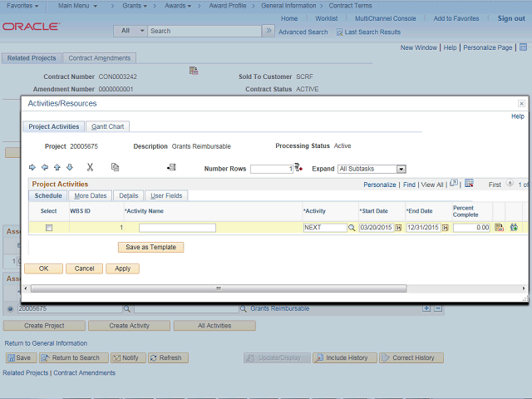Click the copy icon in activities toolbar
Viewport: 532px width, 399px height.
pyautogui.click(x=115, y=167)
